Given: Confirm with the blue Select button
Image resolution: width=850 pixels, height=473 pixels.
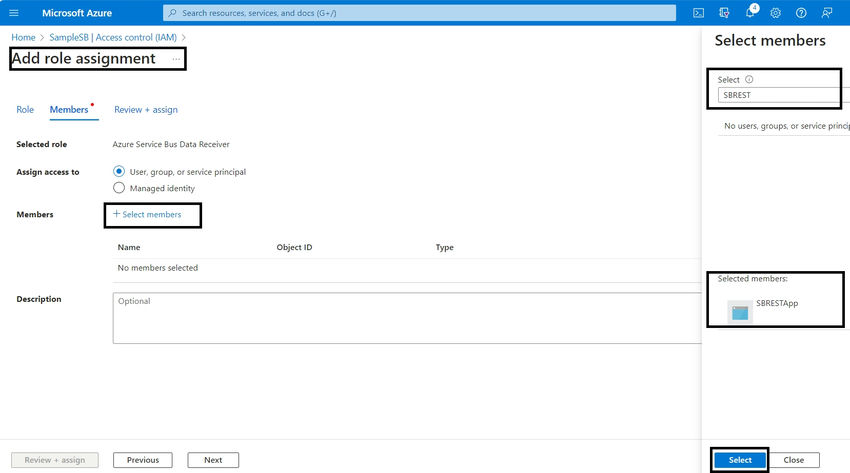Looking at the screenshot, I should [x=740, y=460].
